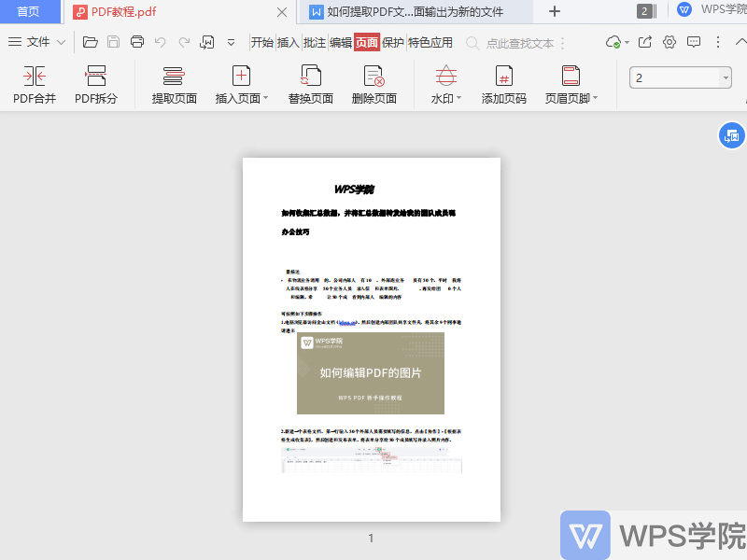Viewport: 747px width, 560px height.
Task: Open the 文件 menu dropdown
Action: click(36, 42)
